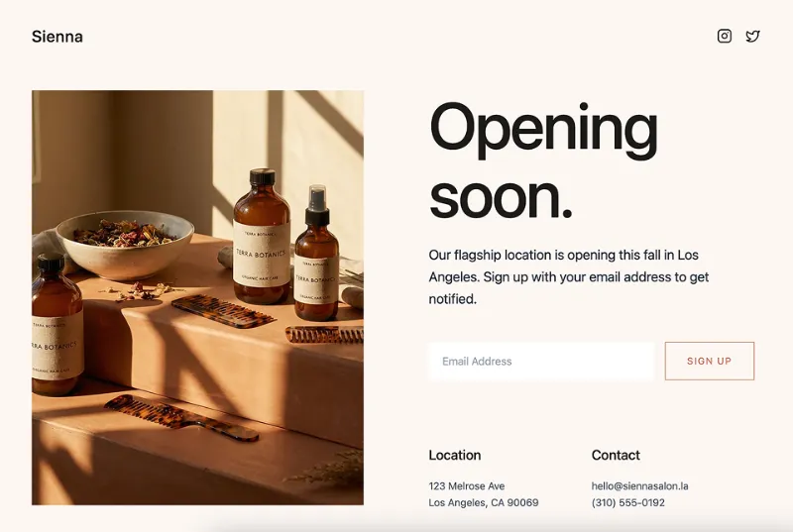793x532 pixels.
Task: Click the bowl of dried flowers
Action: pos(125,245)
